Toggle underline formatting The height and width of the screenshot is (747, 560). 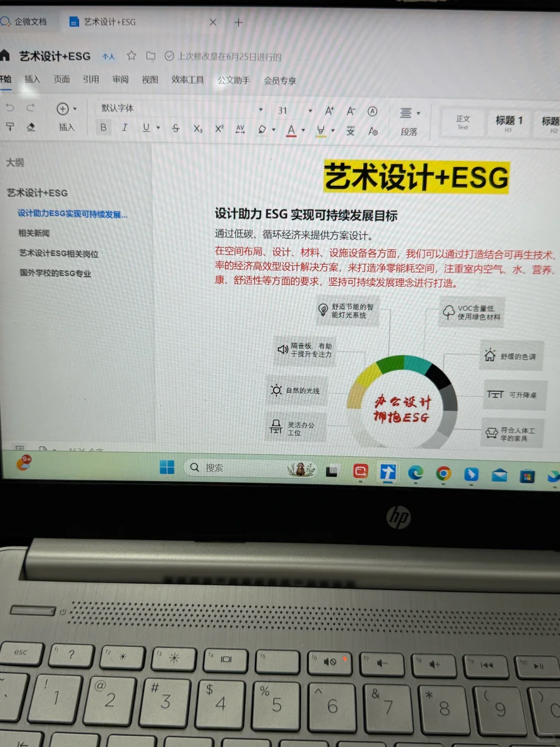146,128
